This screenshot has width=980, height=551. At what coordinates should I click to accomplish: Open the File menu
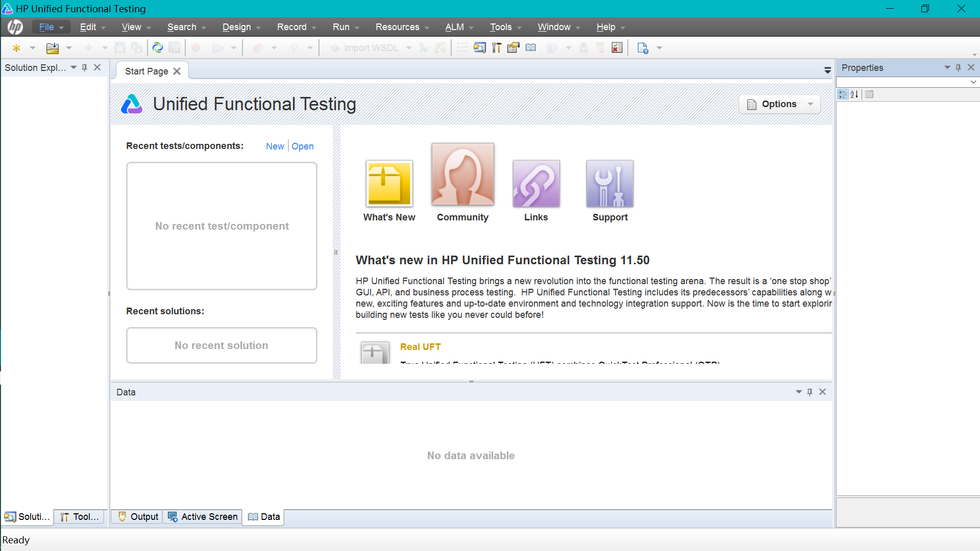51,27
